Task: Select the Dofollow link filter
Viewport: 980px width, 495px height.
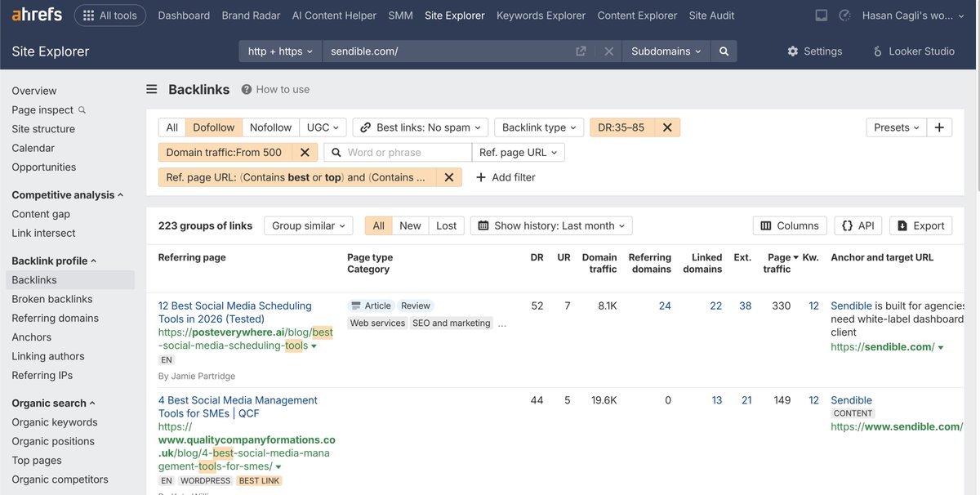Action: [x=213, y=127]
